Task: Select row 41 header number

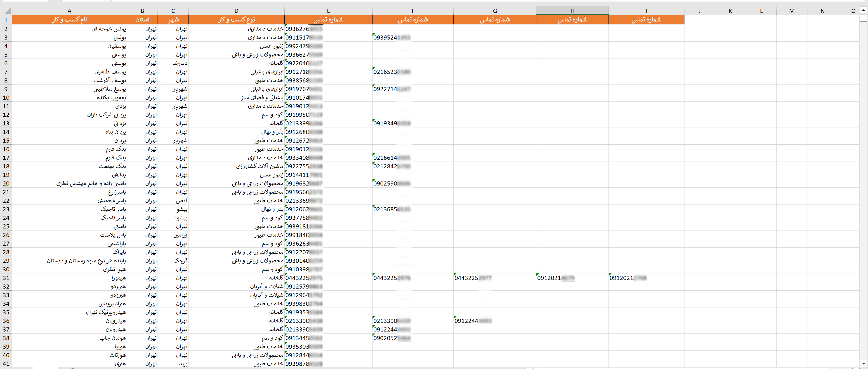Action: 6,364
